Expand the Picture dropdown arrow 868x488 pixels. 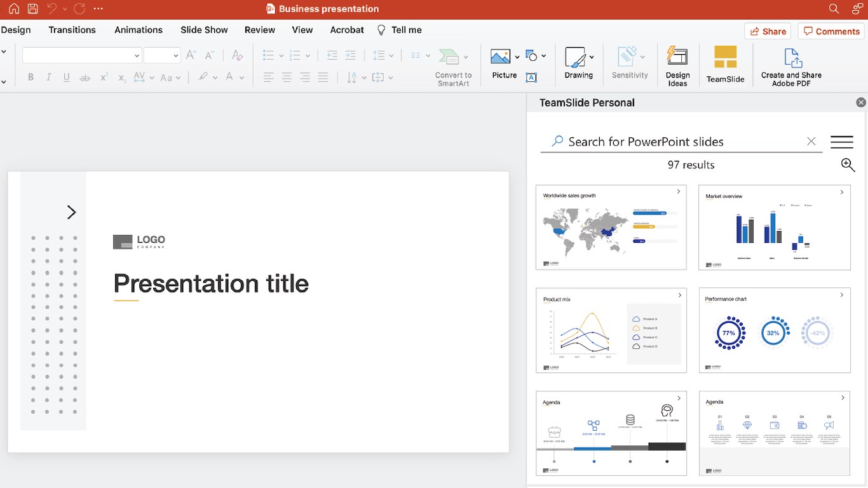(517, 57)
